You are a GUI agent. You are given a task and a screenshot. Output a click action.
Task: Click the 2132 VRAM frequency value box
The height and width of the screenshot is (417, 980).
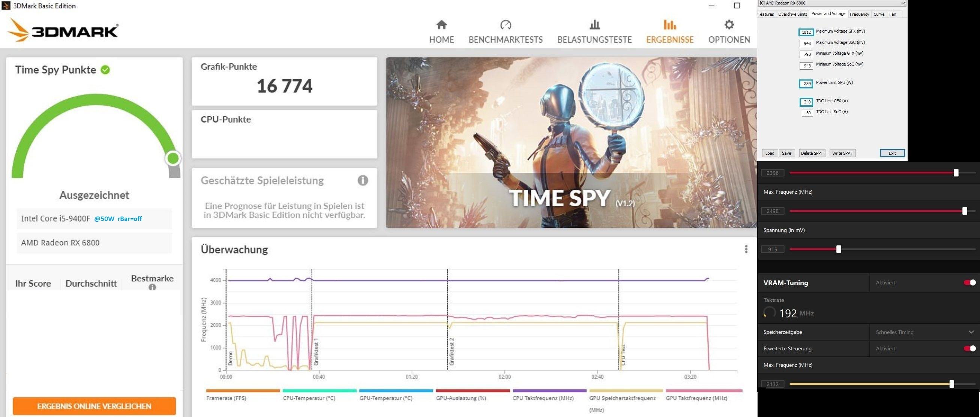point(772,384)
